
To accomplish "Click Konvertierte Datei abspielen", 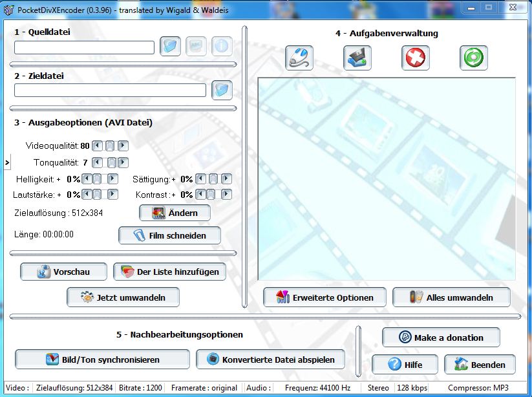I will [x=270, y=359].
